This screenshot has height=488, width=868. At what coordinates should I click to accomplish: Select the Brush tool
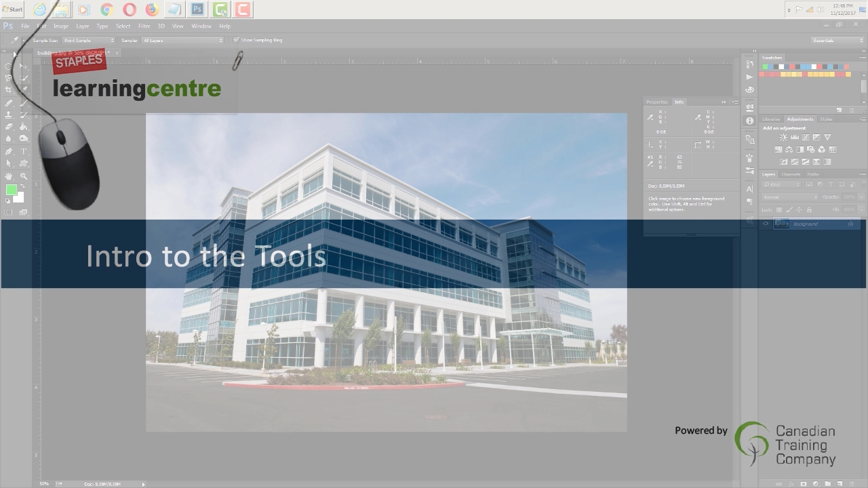[x=24, y=103]
